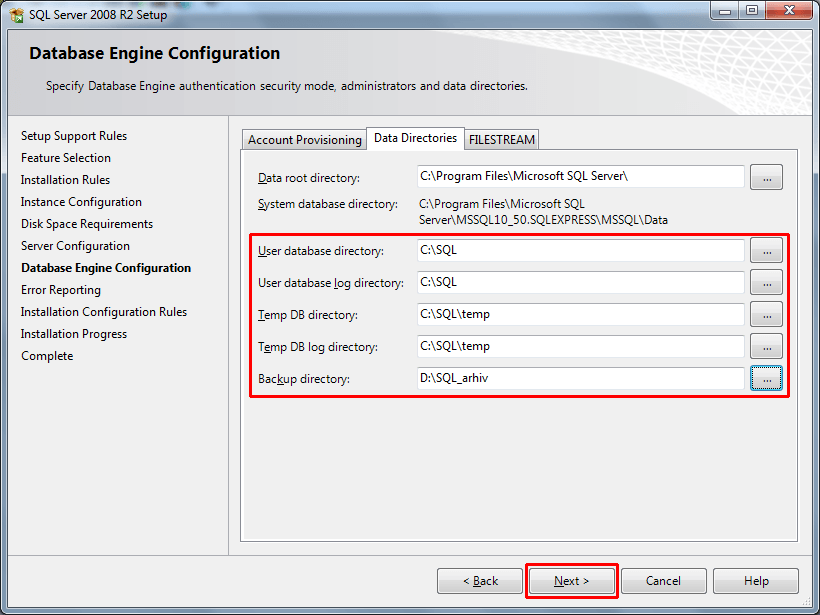This screenshot has width=820, height=615.
Task: Browse for Temp DB log directory
Action: (x=766, y=346)
